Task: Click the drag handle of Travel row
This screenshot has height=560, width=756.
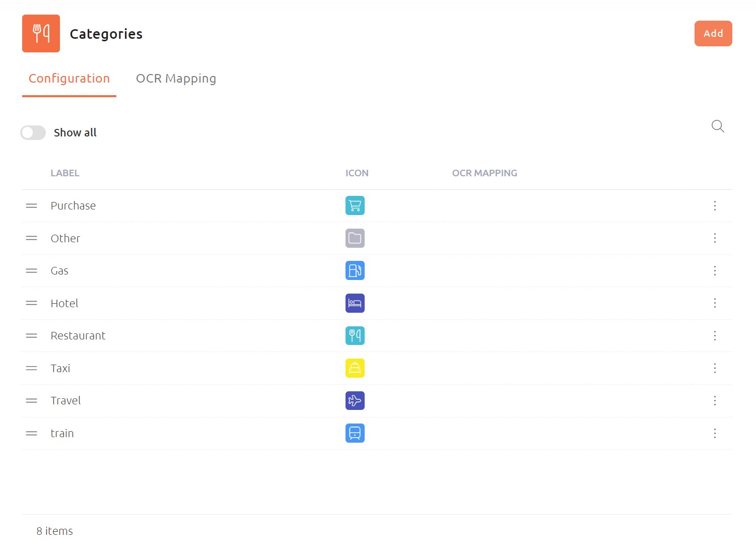Action: [32, 400]
